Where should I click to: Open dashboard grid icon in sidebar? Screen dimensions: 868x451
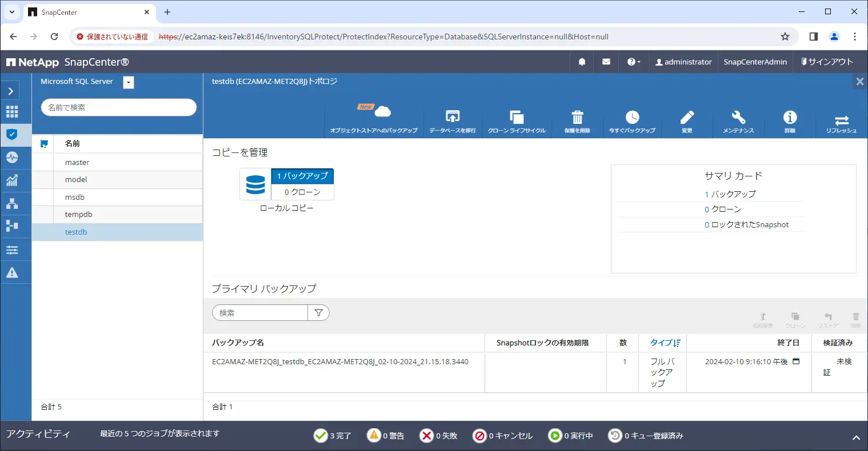point(12,111)
